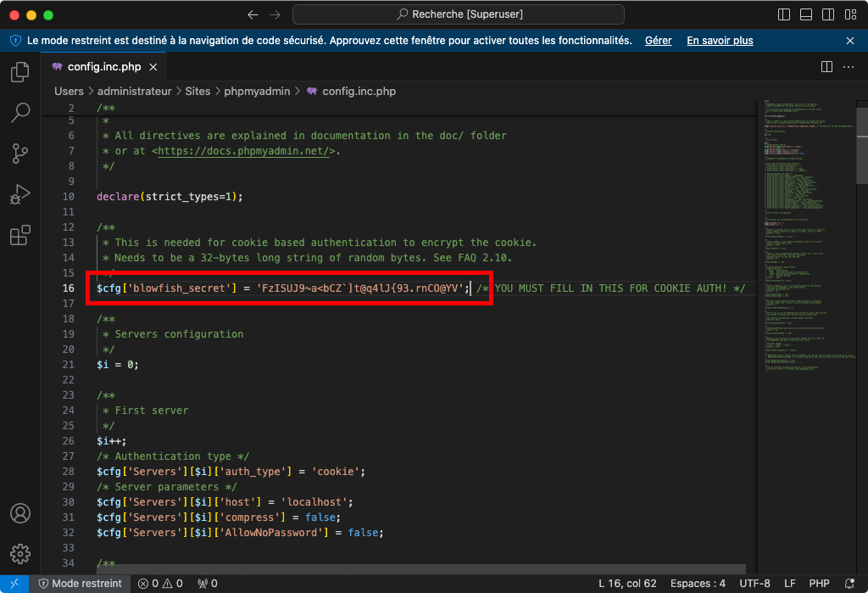Open the Run and Debug view
868x593 pixels.
coord(19,194)
